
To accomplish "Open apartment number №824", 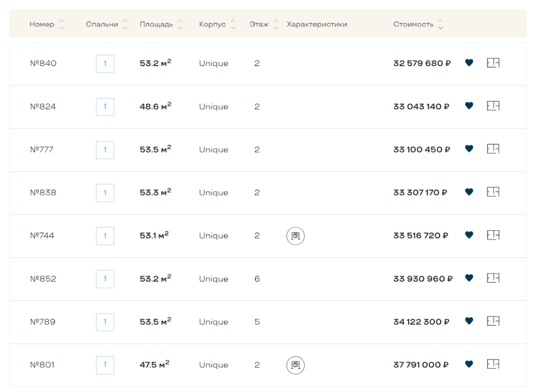I will pos(43,107).
